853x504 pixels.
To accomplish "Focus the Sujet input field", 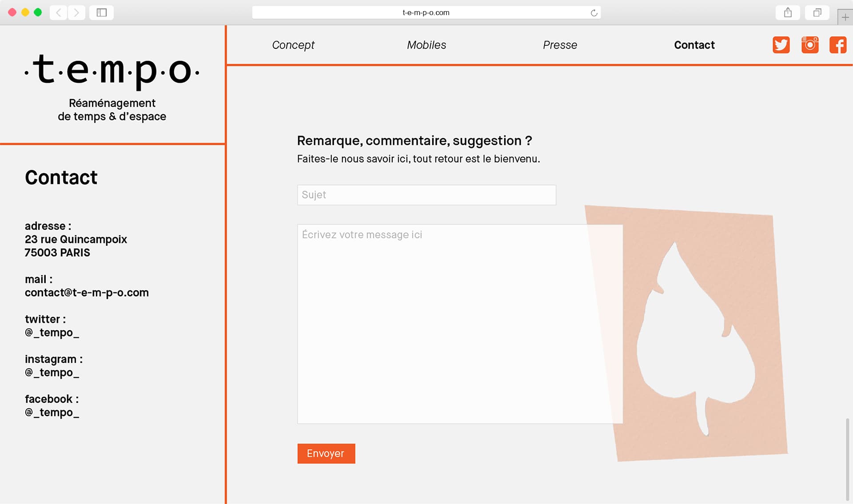I will pyautogui.click(x=426, y=195).
